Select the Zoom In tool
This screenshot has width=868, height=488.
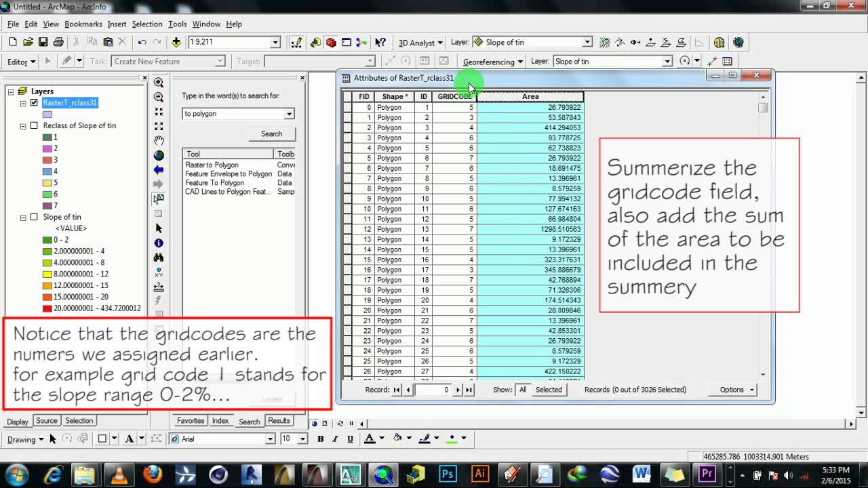[159, 83]
